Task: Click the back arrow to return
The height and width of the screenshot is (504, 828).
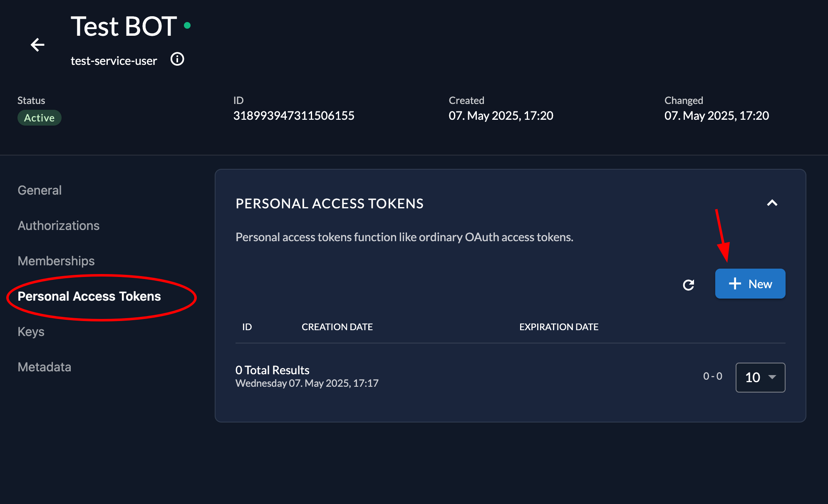Action: (x=38, y=44)
